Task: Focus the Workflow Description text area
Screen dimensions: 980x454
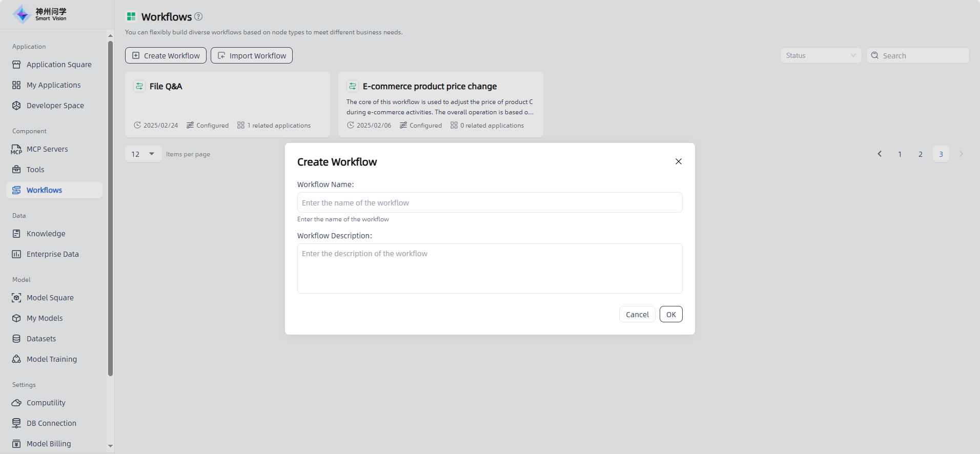Action: (x=489, y=268)
